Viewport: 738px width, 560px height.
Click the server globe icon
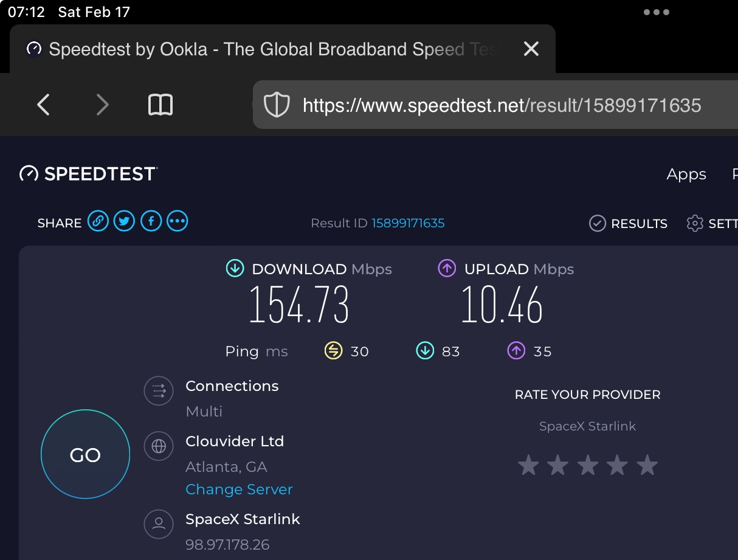pyautogui.click(x=159, y=446)
